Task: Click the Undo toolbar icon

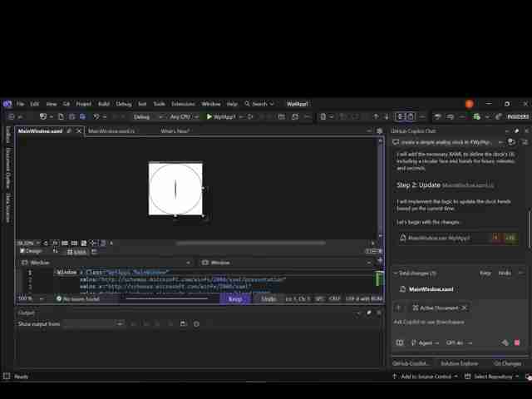Action: click(x=96, y=116)
